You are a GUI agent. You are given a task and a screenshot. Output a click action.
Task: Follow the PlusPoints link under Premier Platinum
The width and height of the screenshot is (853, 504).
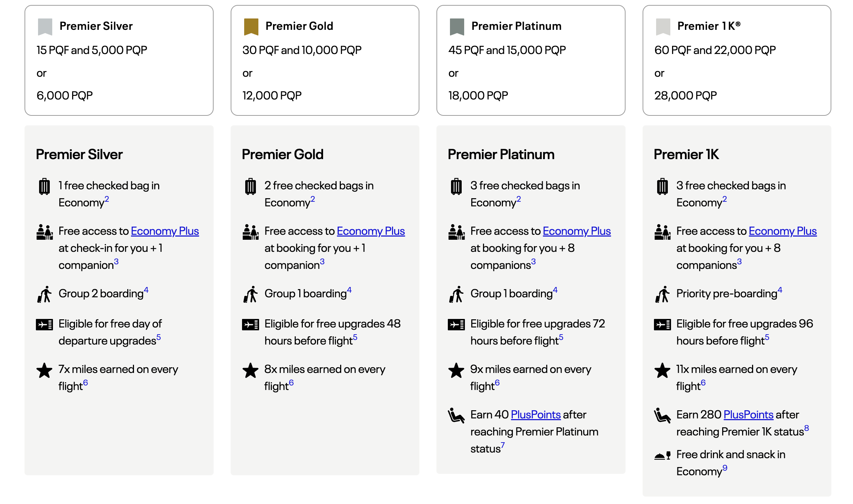[536, 415]
